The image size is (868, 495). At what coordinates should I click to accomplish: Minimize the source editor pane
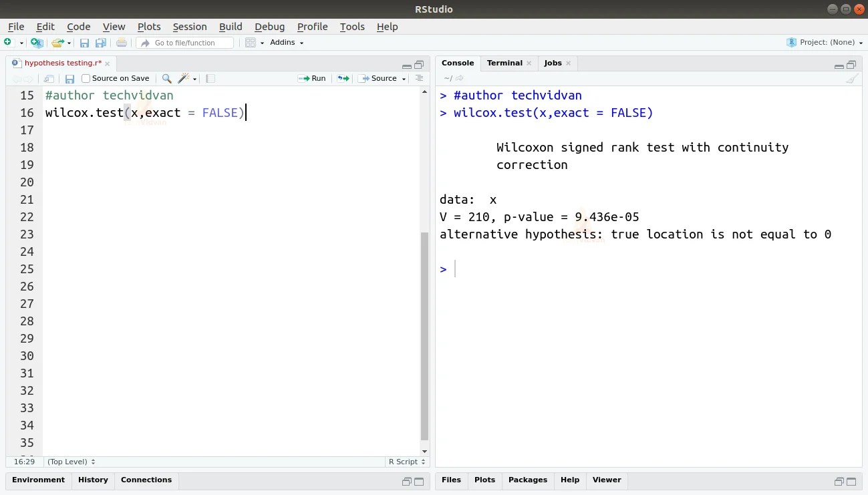407,65
